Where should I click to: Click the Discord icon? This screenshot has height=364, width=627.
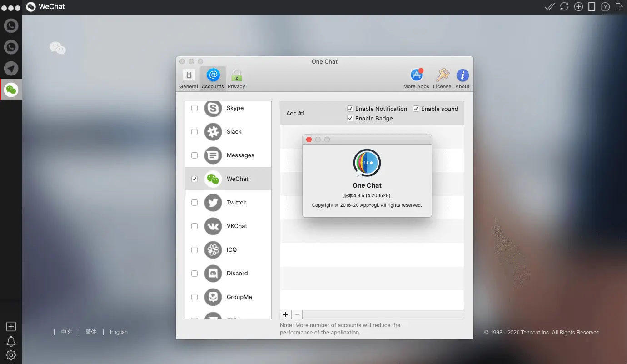[x=213, y=274]
